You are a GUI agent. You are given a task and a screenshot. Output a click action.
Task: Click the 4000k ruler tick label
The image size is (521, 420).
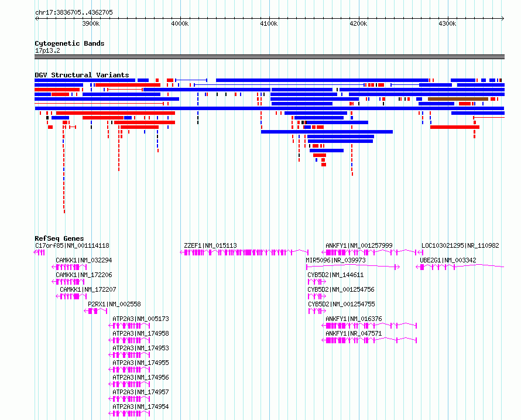tap(180, 23)
